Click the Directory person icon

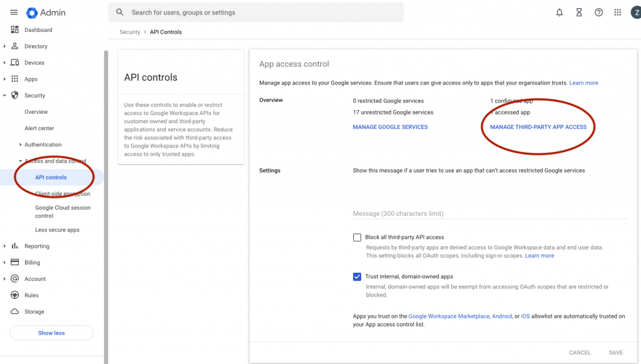(15, 46)
